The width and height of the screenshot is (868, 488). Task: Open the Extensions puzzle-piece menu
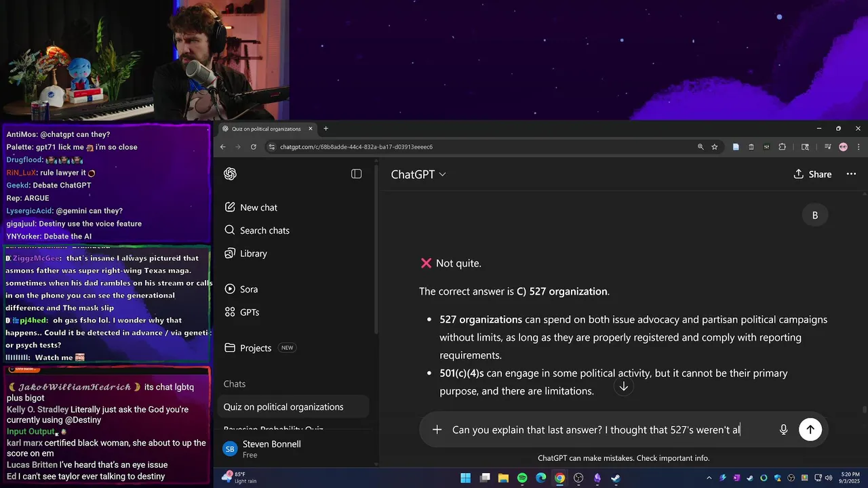pyautogui.click(x=782, y=146)
